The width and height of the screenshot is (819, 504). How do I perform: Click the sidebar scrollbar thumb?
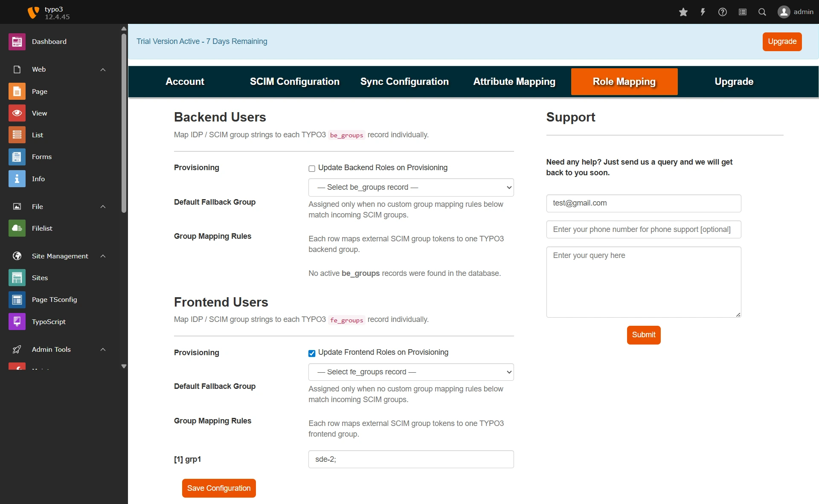[x=124, y=123]
